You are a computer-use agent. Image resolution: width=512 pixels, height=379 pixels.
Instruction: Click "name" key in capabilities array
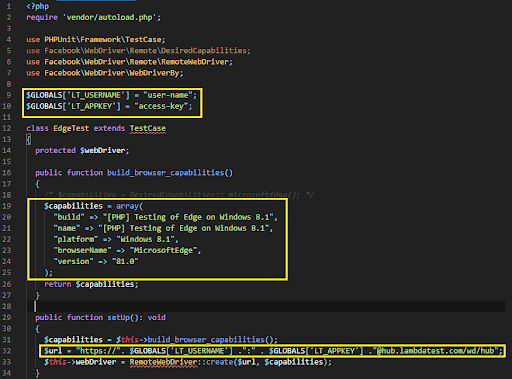click(67, 228)
